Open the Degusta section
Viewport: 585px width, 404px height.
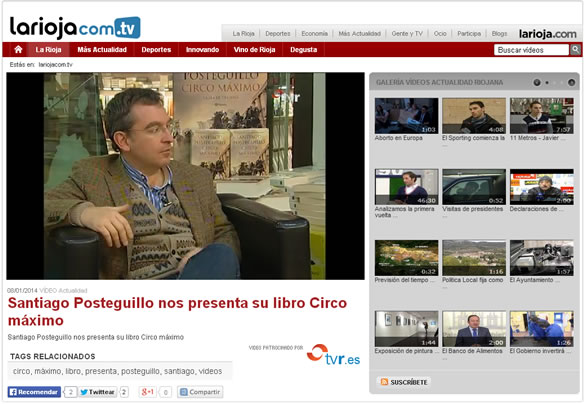(x=304, y=50)
